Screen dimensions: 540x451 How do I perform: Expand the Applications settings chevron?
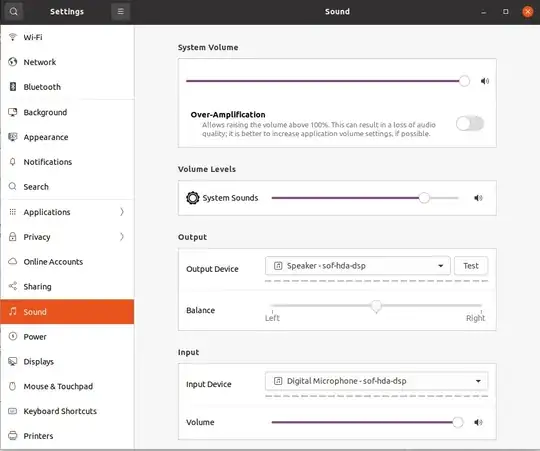122,212
